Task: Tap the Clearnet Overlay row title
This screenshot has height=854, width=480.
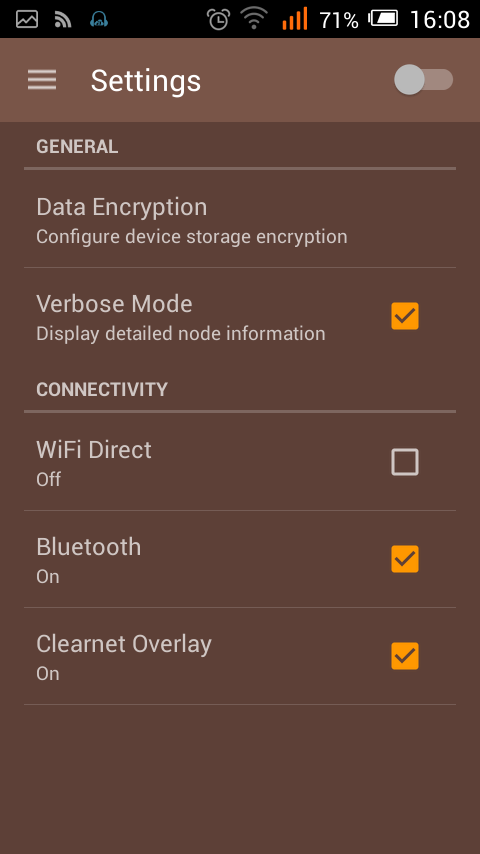Action: pyautogui.click(x=124, y=644)
